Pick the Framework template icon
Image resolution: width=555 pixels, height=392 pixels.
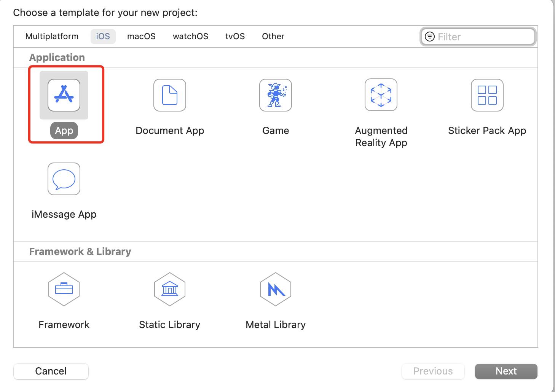click(64, 289)
